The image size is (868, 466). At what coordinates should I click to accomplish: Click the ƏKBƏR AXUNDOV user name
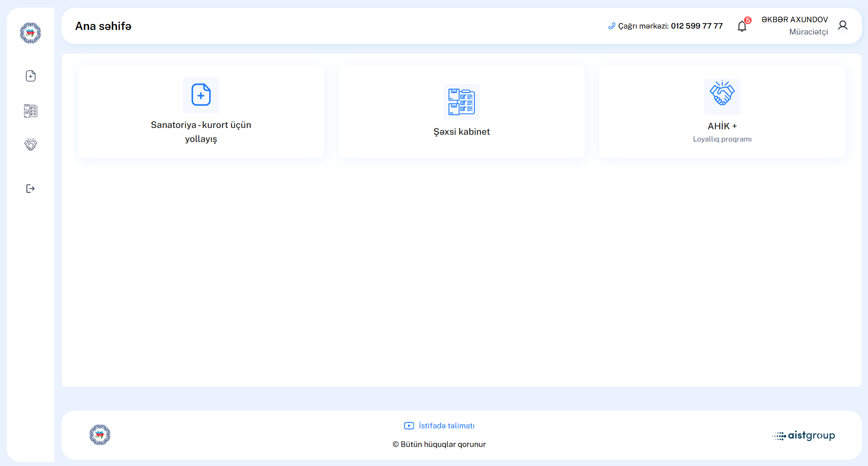point(794,20)
